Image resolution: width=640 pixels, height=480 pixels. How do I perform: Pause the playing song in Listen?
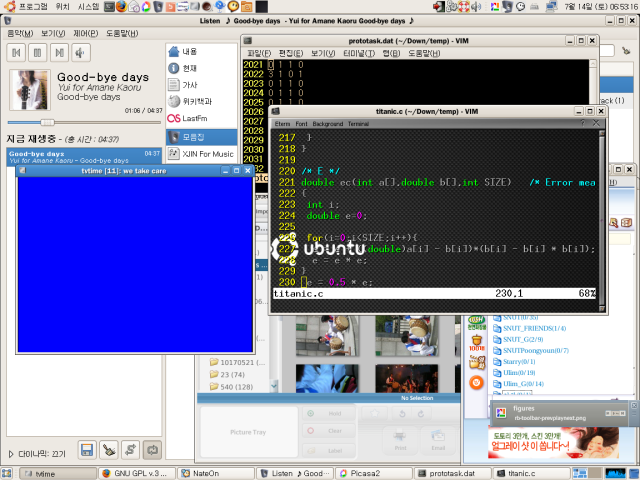click(38, 53)
